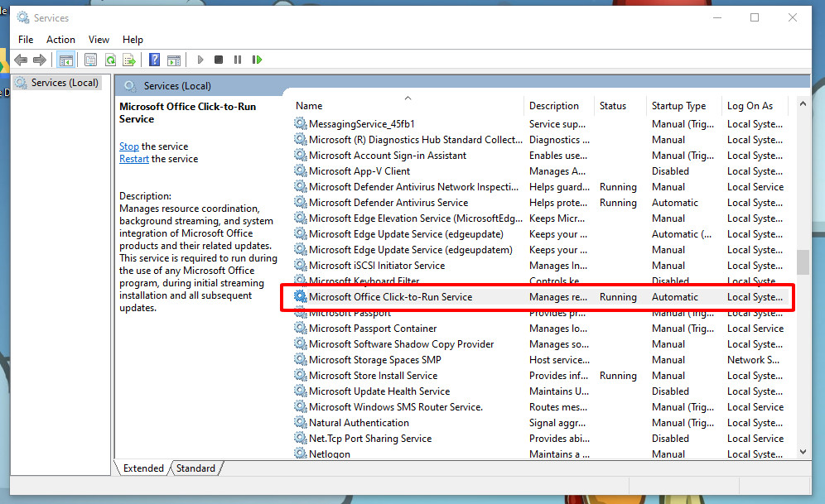Pause the selected service

click(238, 59)
